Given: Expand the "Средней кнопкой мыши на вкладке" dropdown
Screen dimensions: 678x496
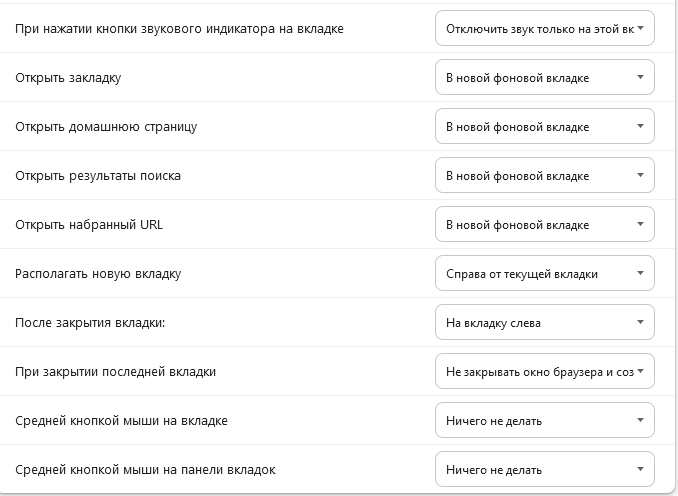Looking at the screenshot, I should tap(545, 421).
